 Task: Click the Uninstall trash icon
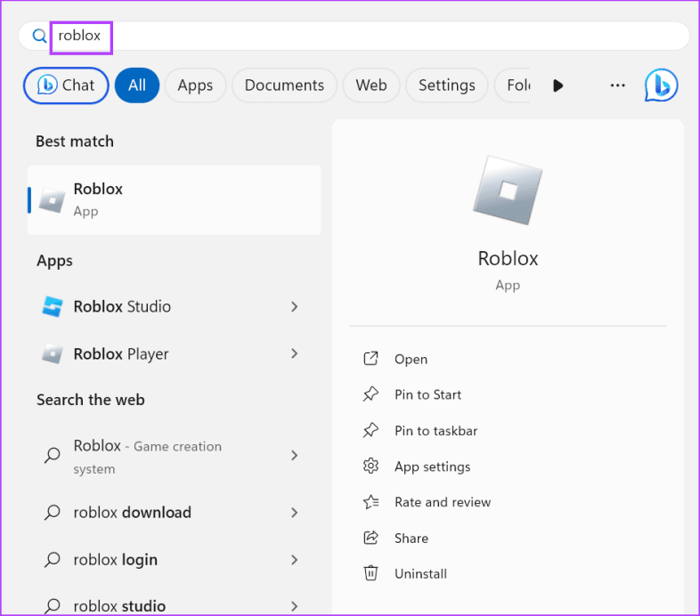[x=371, y=574]
